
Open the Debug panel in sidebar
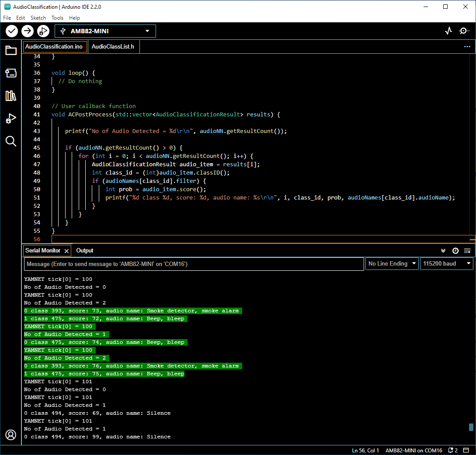point(11,119)
